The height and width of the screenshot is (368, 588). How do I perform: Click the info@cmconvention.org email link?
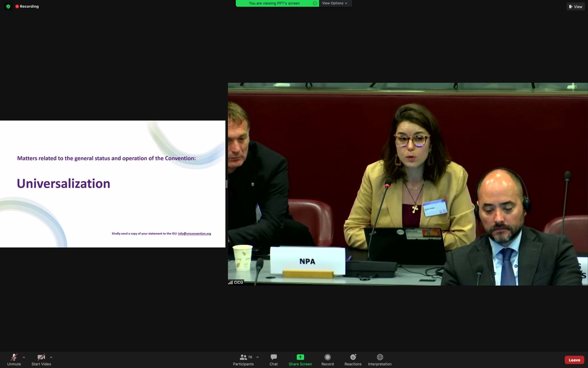[195, 234]
